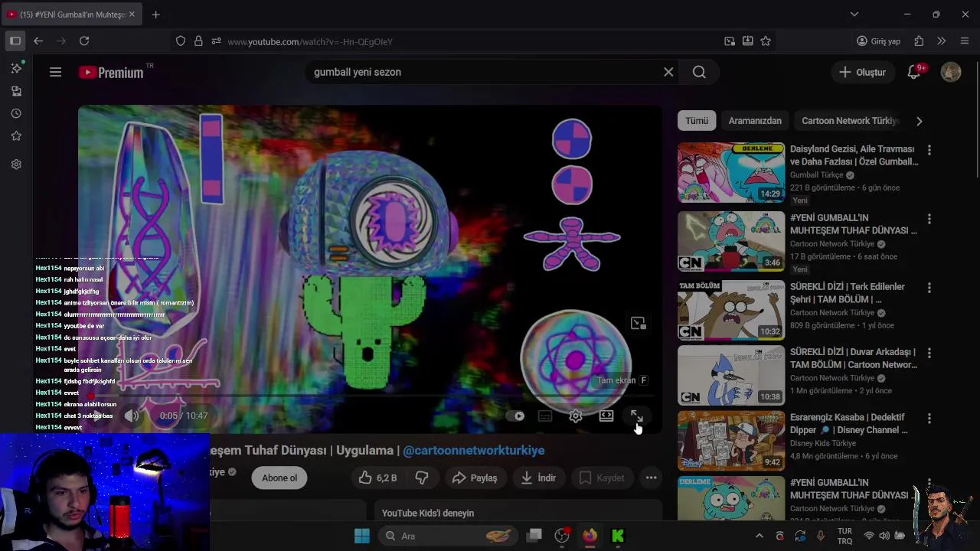The width and height of the screenshot is (980, 551).
Task: Open Esrarengiz Kasaba 9:42 thumbnail
Action: click(x=731, y=441)
